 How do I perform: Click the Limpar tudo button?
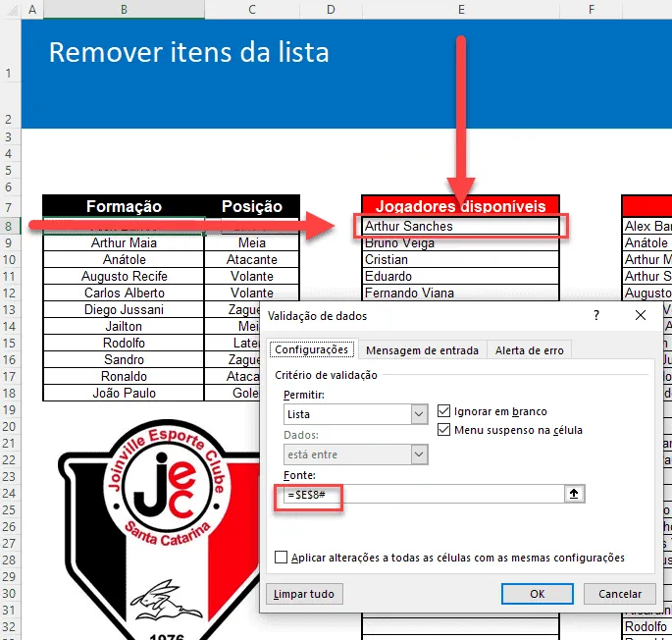tap(304, 594)
